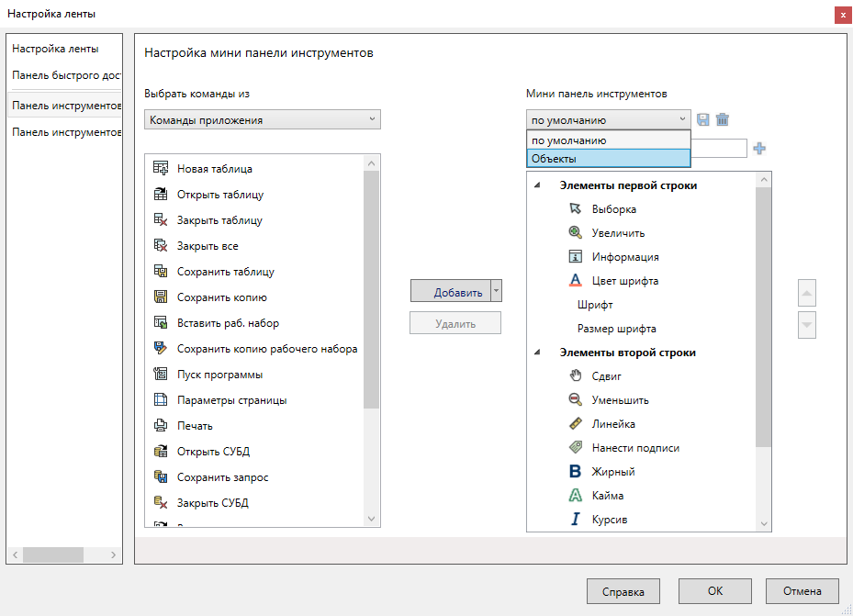Open the Команды приложения dropdown
853x616 pixels.
(x=262, y=119)
